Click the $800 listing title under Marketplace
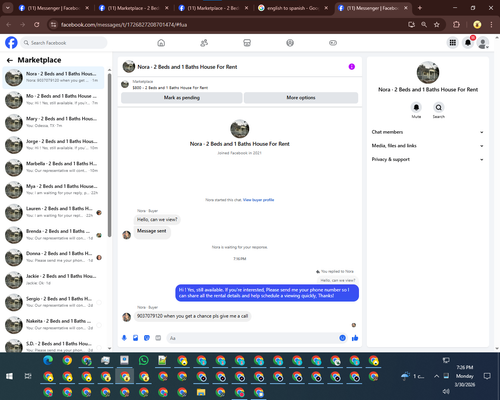500x400 pixels. [x=170, y=88]
